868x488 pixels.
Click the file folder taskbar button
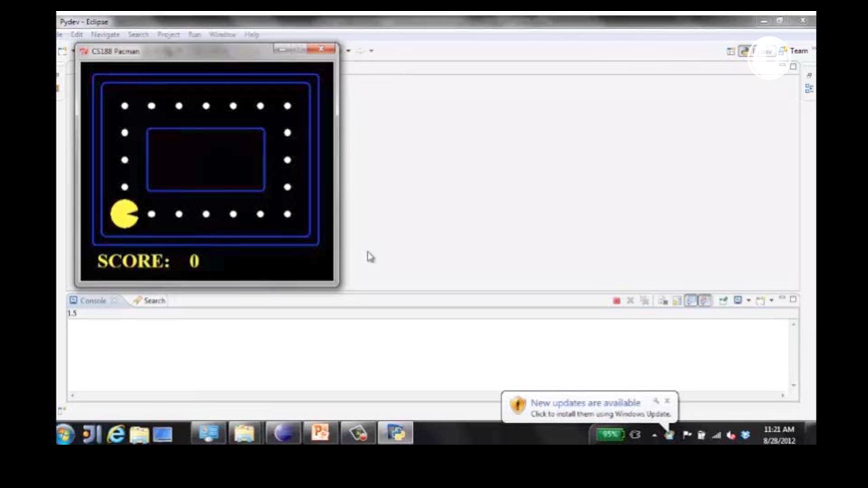pos(244,433)
